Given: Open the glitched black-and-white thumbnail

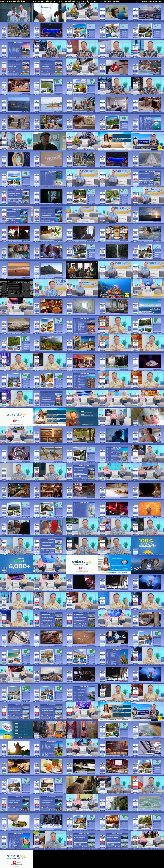Looking at the screenshot, I should (16, 288).
